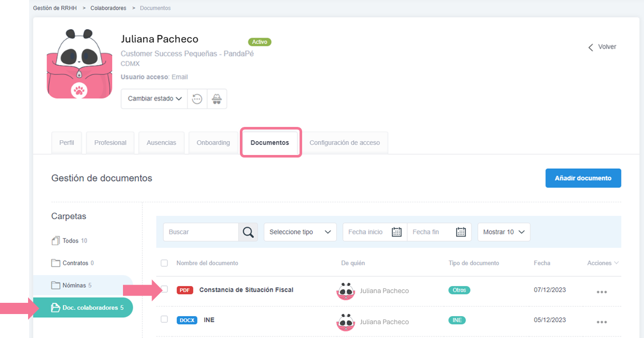The height and width of the screenshot is (338, 644).
Task: Open the Fecha inicio calendar icon
Action: point(397,232)
